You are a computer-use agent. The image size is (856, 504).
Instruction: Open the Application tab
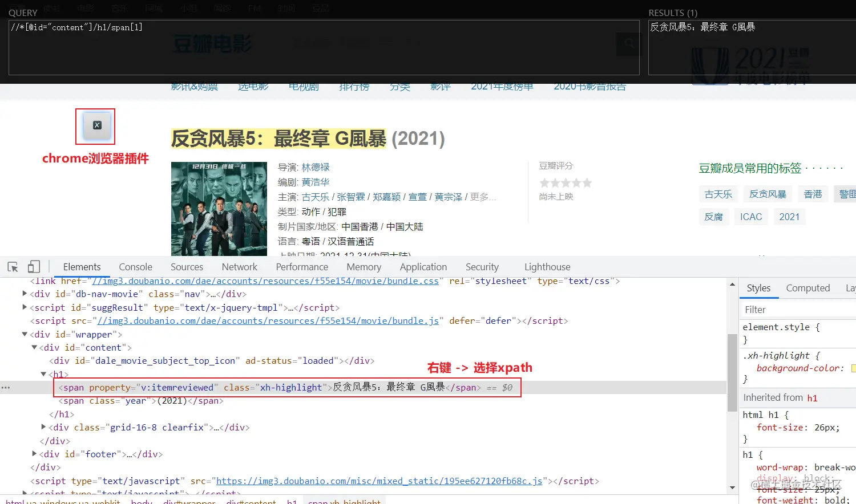pyautogui.click(x=423, y=267)
